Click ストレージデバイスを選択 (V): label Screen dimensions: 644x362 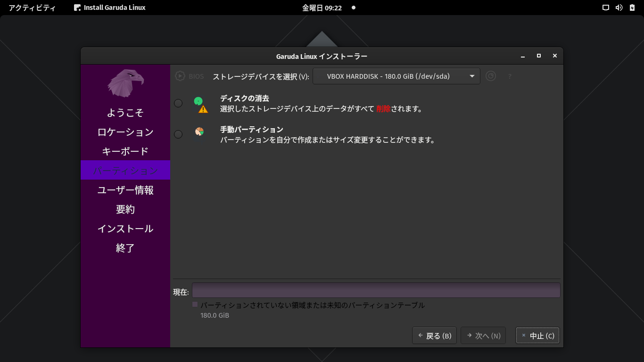(x=261, y=76)
